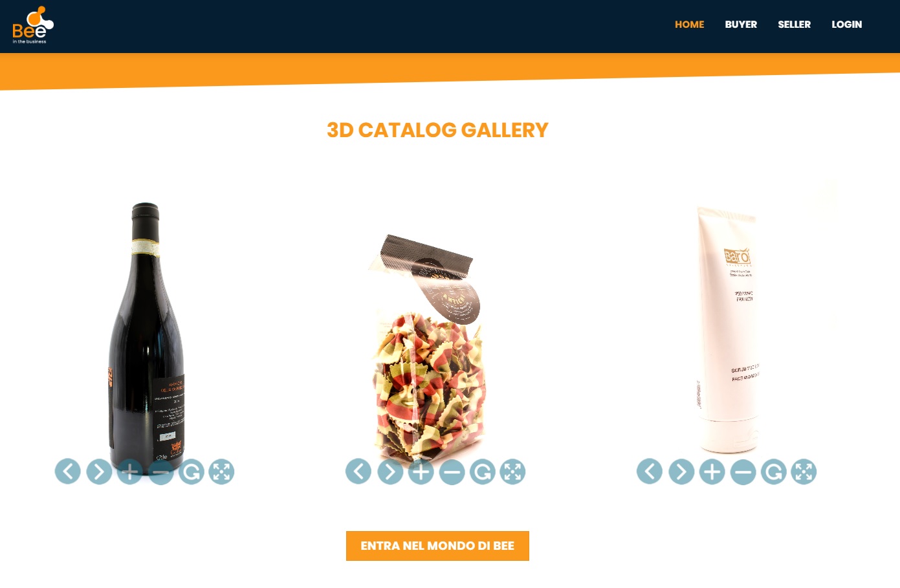Expand cosmetic tube viewer to fullscreen
The height and width of the screenshot is (588, 900).
(x=804, y=472)
